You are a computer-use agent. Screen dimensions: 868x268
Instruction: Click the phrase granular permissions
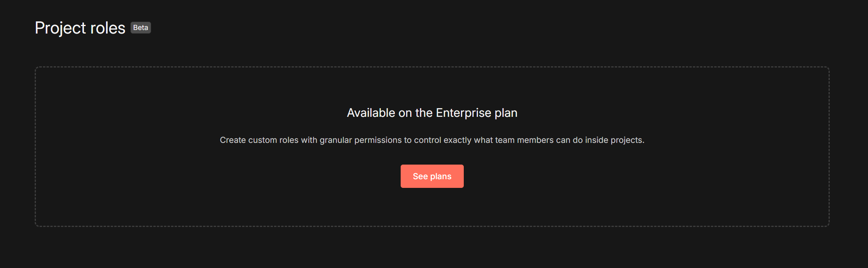click(360, 140)
